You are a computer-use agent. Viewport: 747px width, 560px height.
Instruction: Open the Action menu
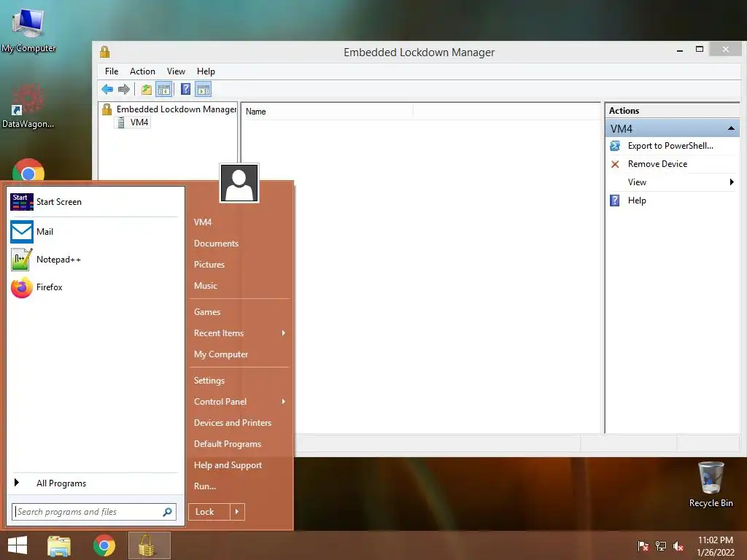(x=142, y=71)
